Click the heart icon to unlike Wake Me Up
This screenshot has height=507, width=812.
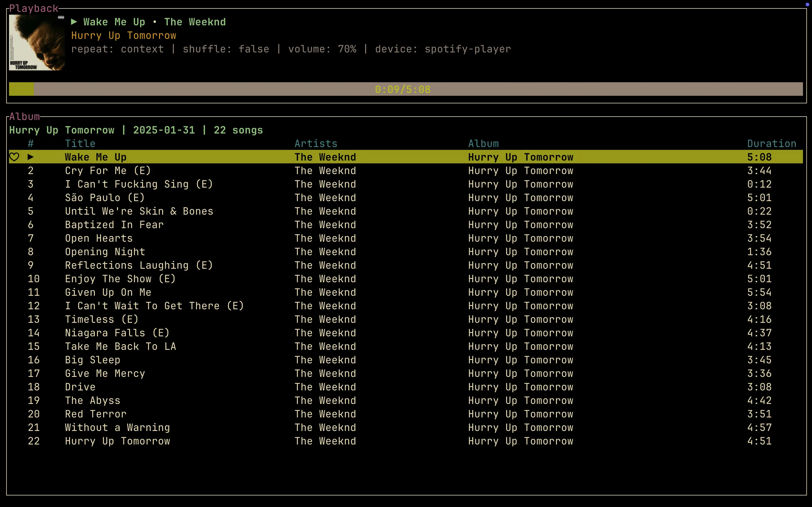click(x=15, y=157)
